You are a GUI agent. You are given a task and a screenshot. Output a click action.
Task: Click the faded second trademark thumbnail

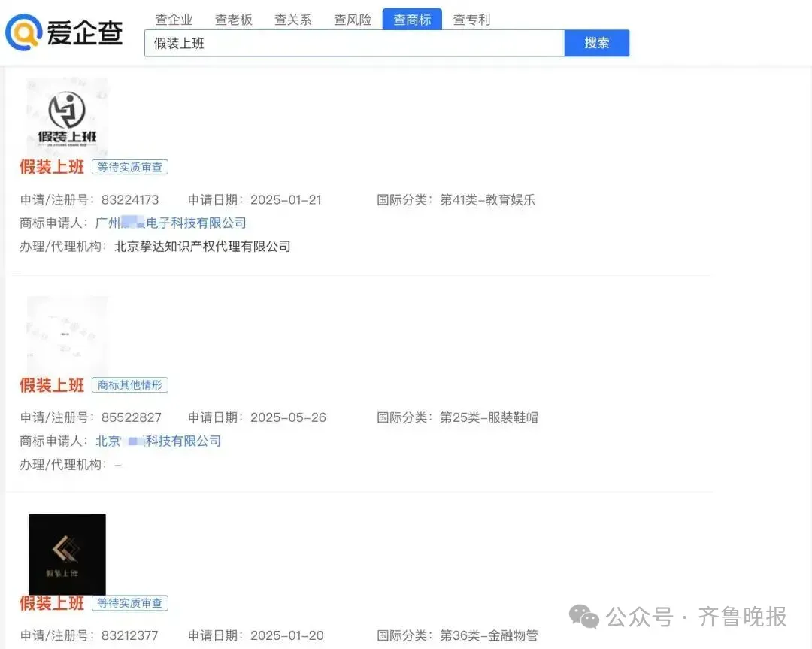point(67,335)
